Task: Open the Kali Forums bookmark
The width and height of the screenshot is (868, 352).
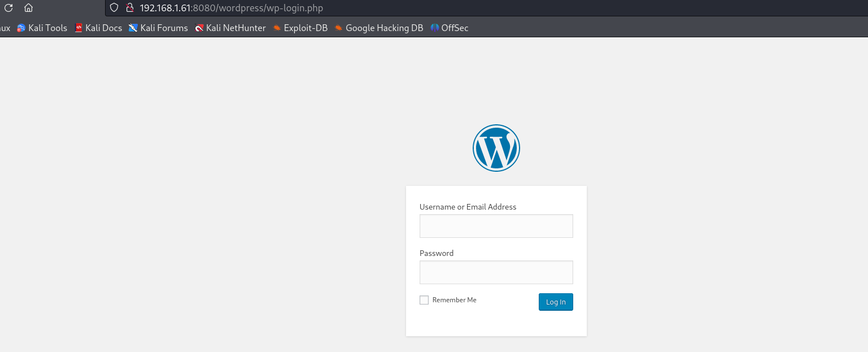Action: (158, 28)
